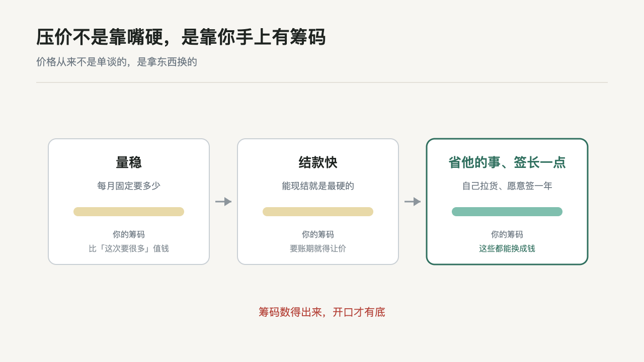Select the title 压价不是靠嘴硬，是靠你手上有筹码
The width and height of the screenshot is (644, 362).
point(181,37)
